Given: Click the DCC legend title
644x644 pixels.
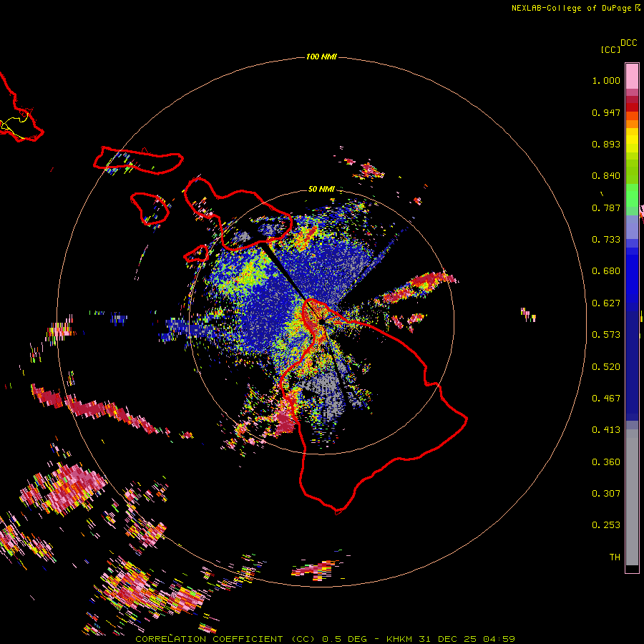Looking at the screenshot, I should pos(629,43).
